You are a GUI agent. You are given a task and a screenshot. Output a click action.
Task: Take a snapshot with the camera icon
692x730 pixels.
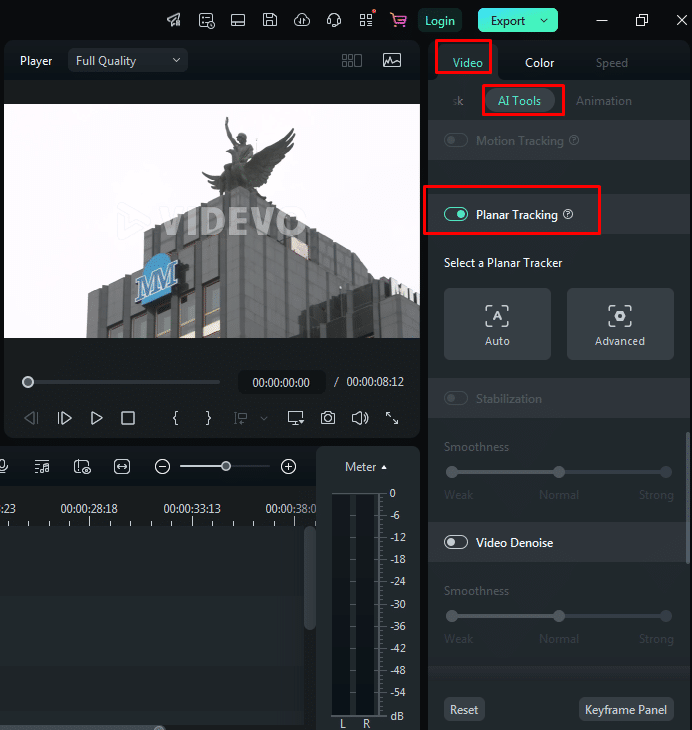[328, 418]
